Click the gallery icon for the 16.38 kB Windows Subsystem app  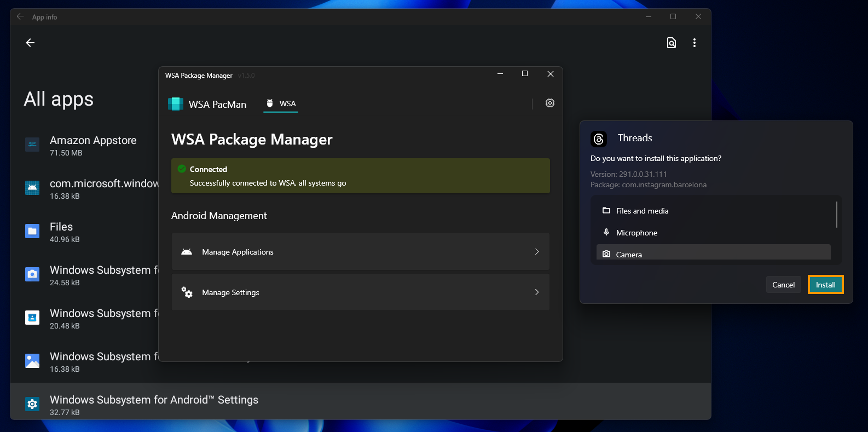pos(32,361)
